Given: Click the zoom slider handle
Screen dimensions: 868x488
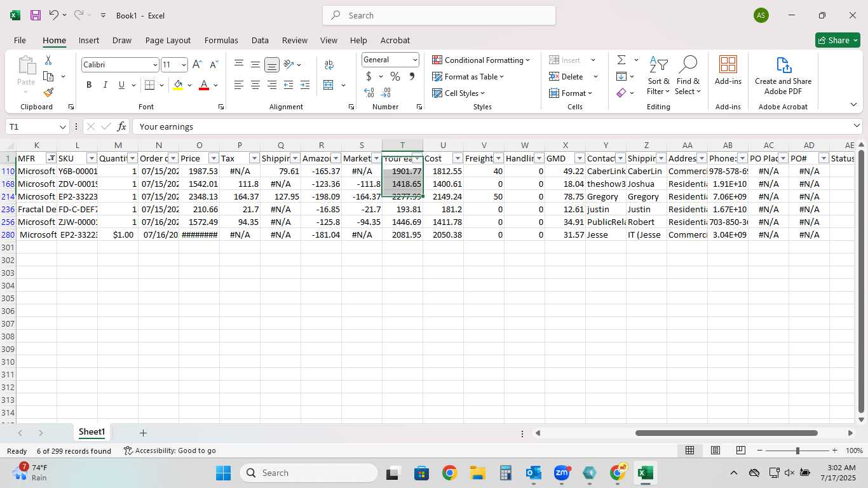Looking at the screenshot, I should pos(797,451).
